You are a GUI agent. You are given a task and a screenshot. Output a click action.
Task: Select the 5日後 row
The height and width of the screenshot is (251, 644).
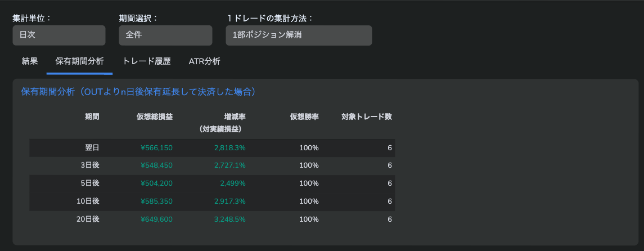[212, 183]
